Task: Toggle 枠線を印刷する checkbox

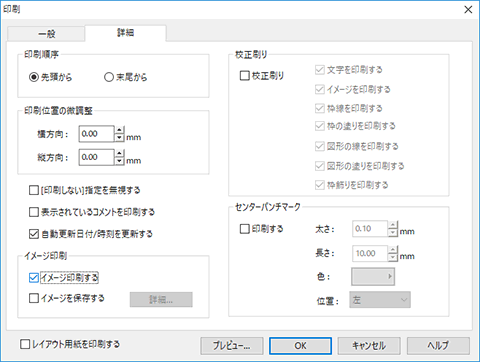Action: 320,108
